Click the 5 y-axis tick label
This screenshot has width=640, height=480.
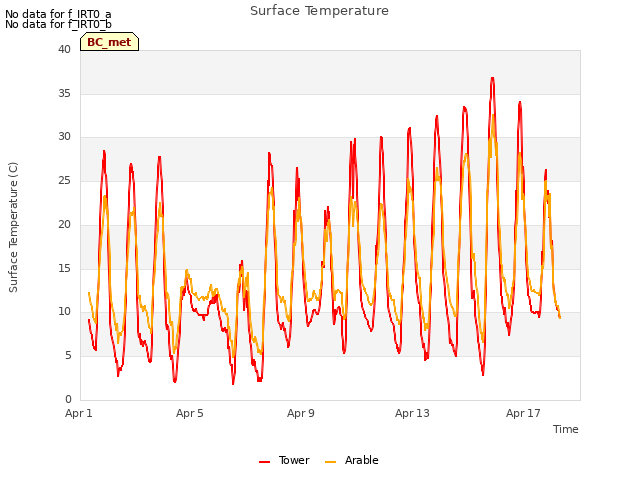[68, 356]
